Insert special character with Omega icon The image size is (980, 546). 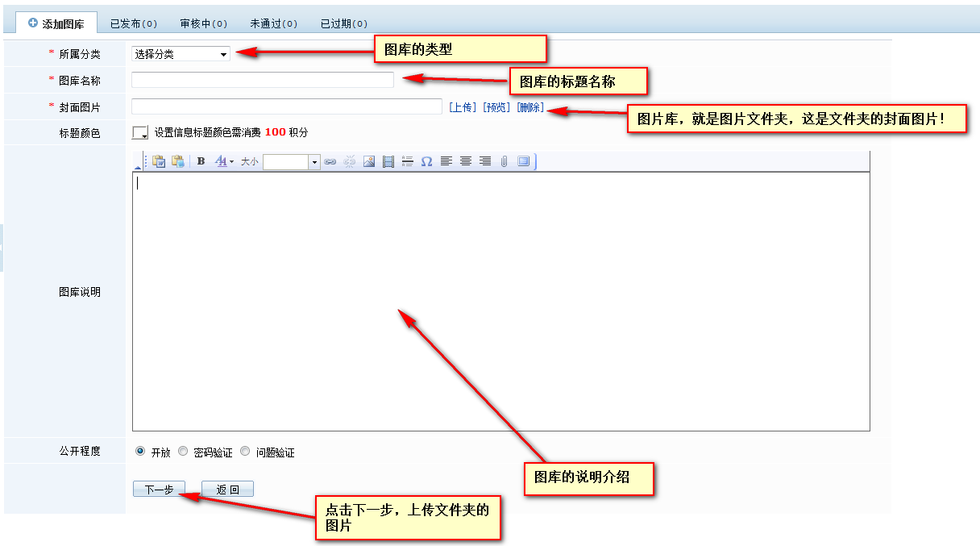tap(426, 162)
